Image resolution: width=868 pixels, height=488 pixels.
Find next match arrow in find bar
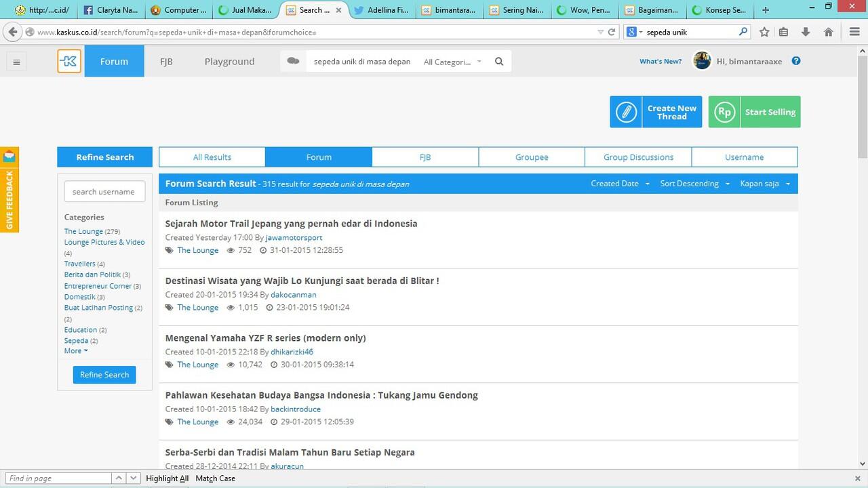(134, 479)
